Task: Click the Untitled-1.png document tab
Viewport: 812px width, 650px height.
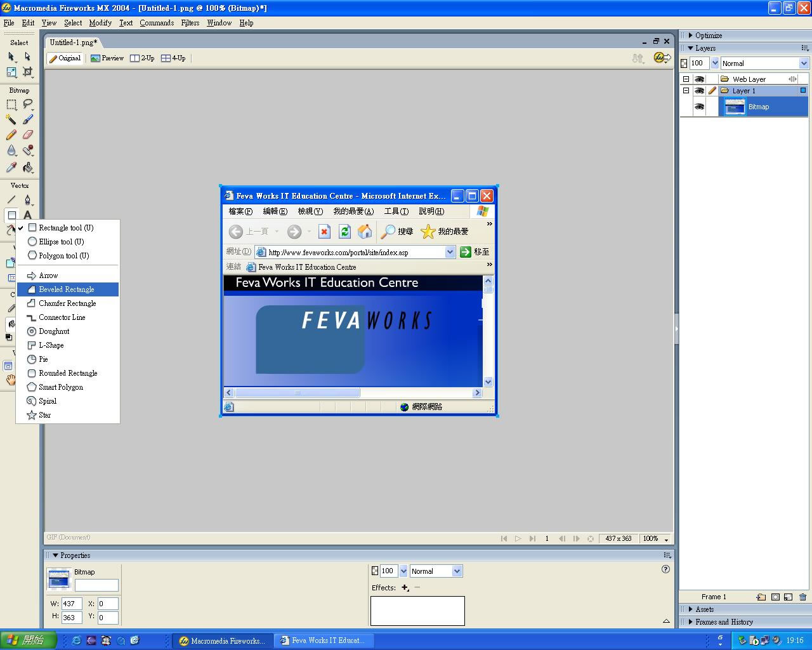Action: pos(74,43)
